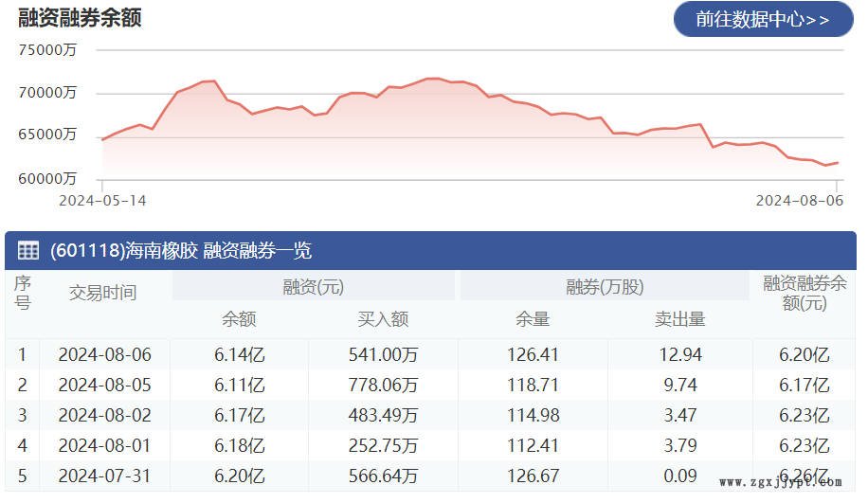
Task: Click remaining volume 114.98
Action: 533,416
